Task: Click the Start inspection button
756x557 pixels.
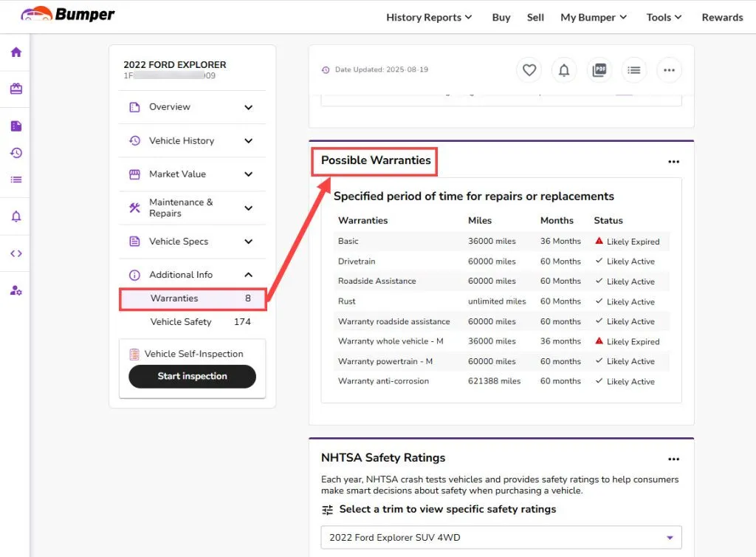Action: 192,376
